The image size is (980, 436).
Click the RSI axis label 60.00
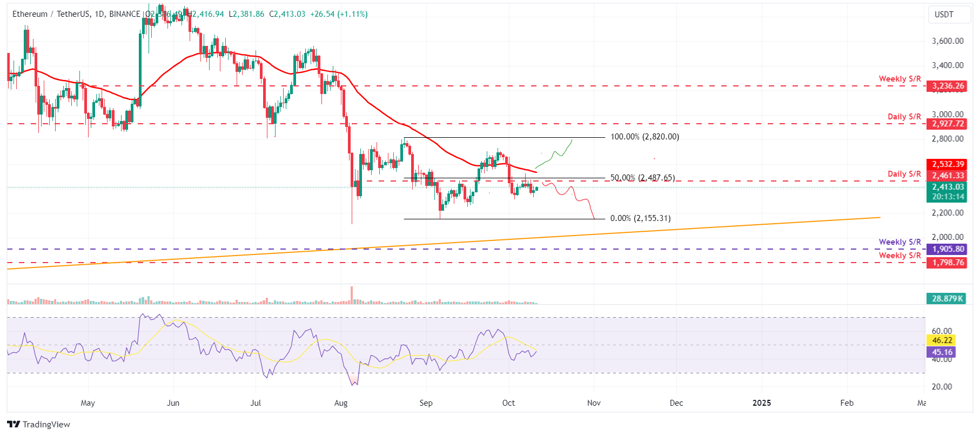(942, 331)
